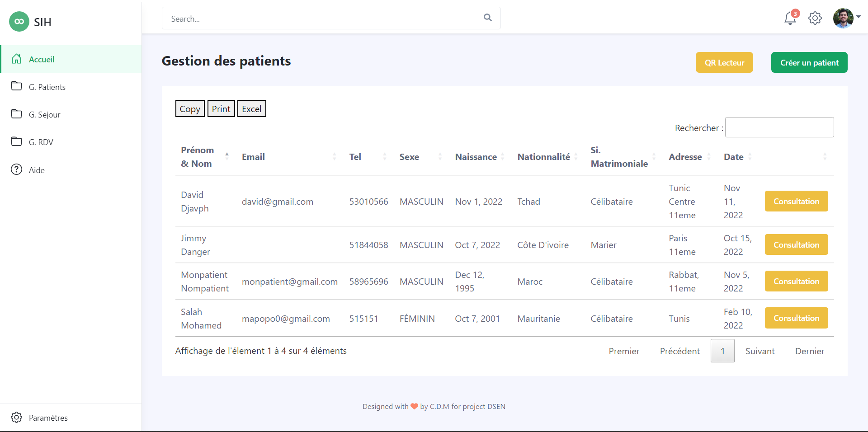
Task: Click the Aide question mark icon
Action: pyautogui.click(x=17, y=169)
